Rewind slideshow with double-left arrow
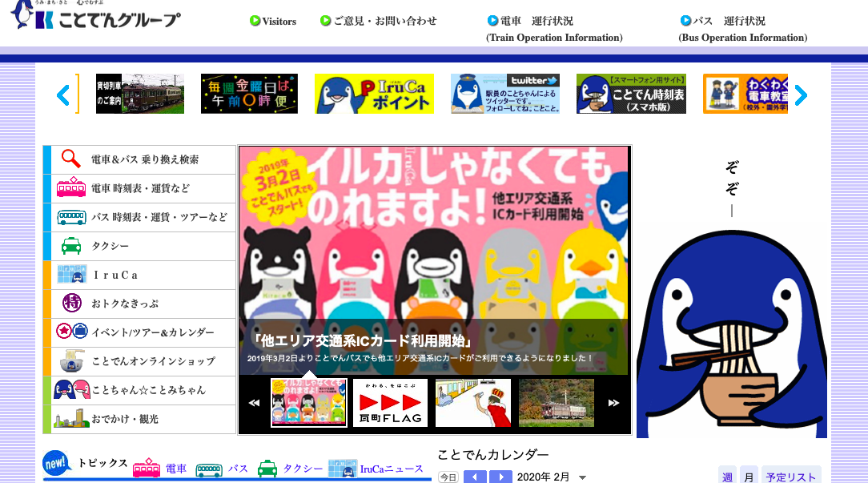This screenshot has height=483, width=868. click(254, 403)
